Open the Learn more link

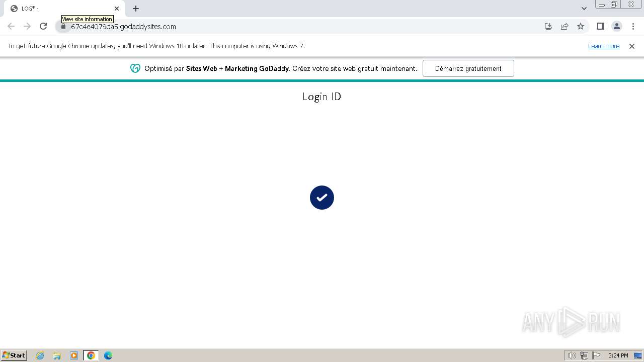[x=604, y=46]
